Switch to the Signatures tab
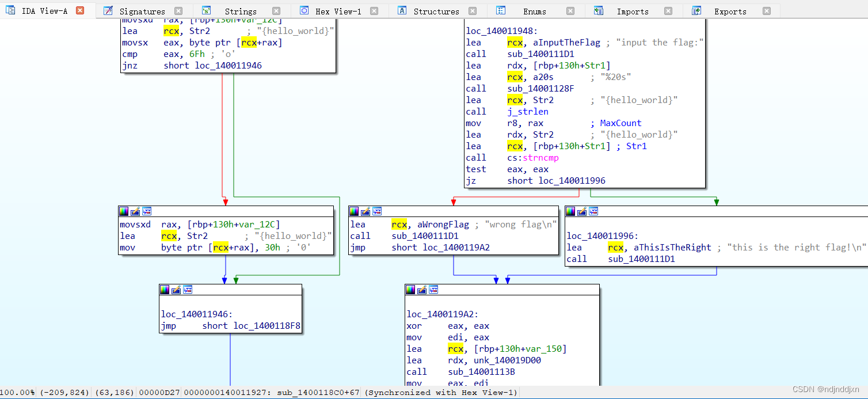The width and height of the screenshot is (868, 399). [142, 12]
